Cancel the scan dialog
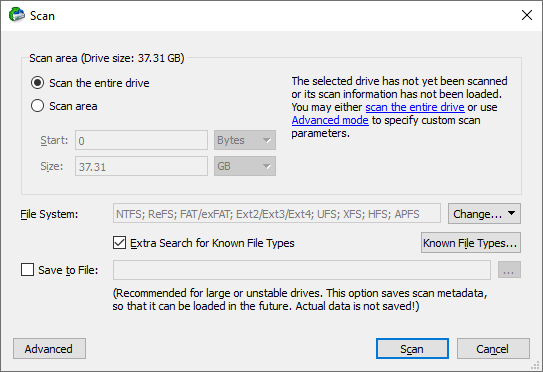The width and height of the screenshot is (543, 372). coord(493,349)
